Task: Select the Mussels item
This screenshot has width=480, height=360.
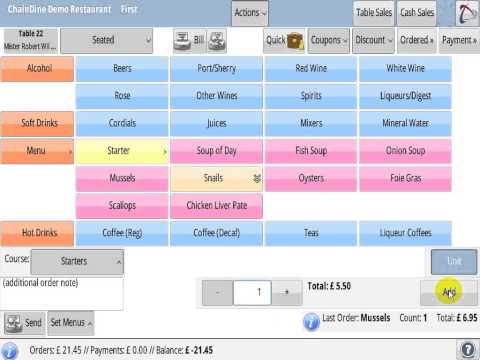Action: click(122, 179)
